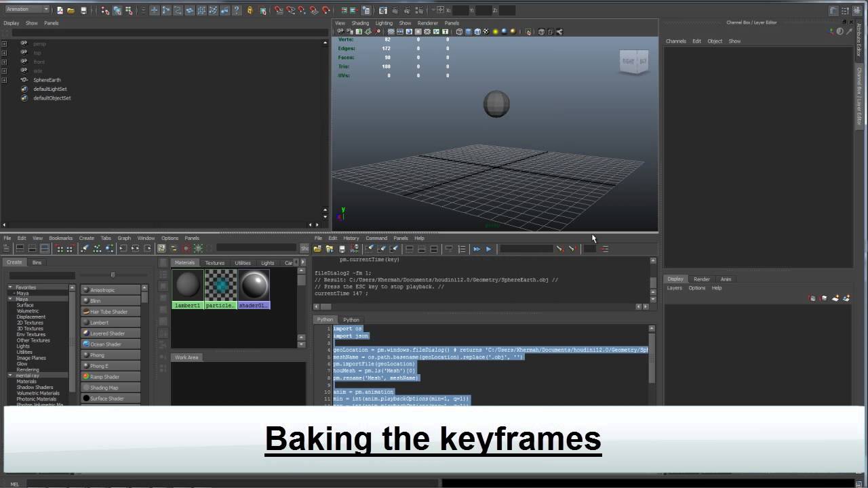Switch to the Lights tab in Hypershade
This screenshot has height=488, width=868.
(x=268, y=263)
